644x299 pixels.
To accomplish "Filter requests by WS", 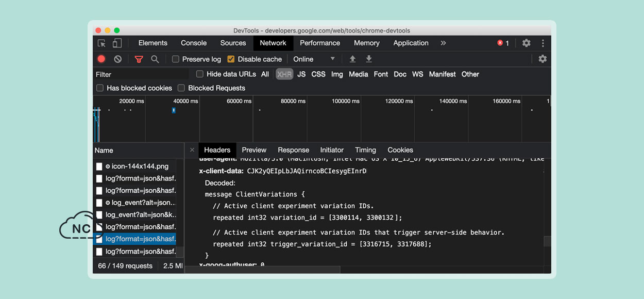I will click(x=418, y=74).
